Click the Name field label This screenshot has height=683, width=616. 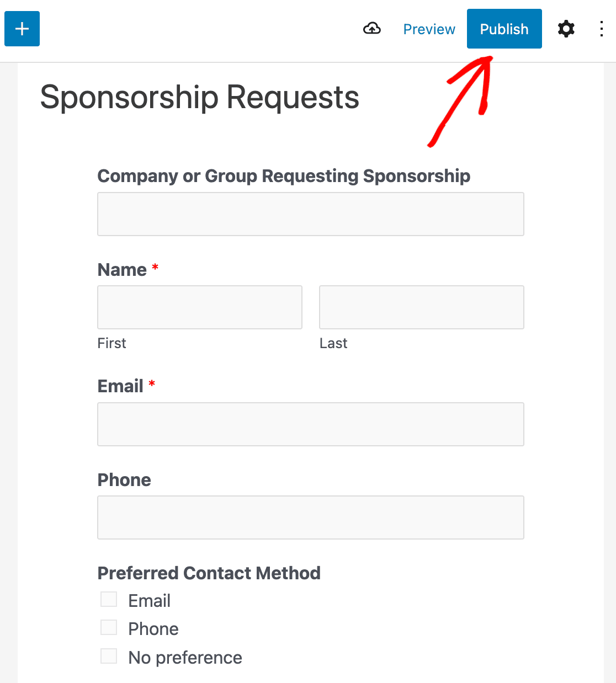tap(122, 270)
